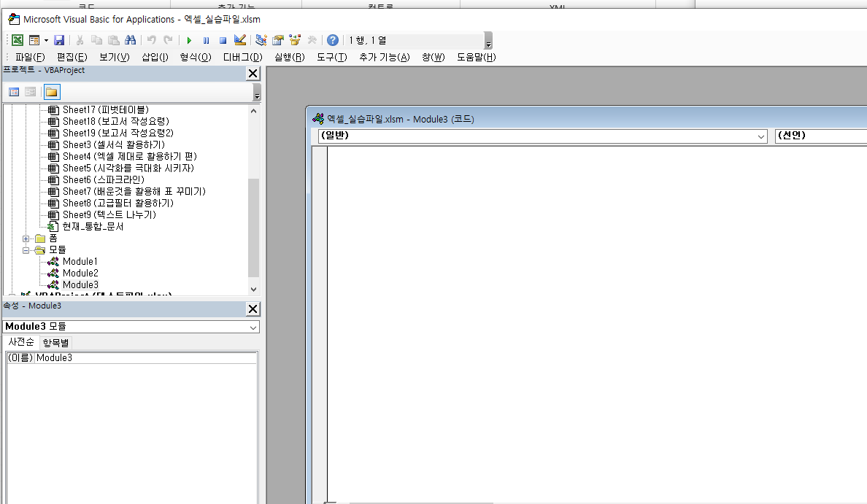867x504 pixels.
Task: Click the (이름) property value Module3
Action: click(x=146, y=358)
